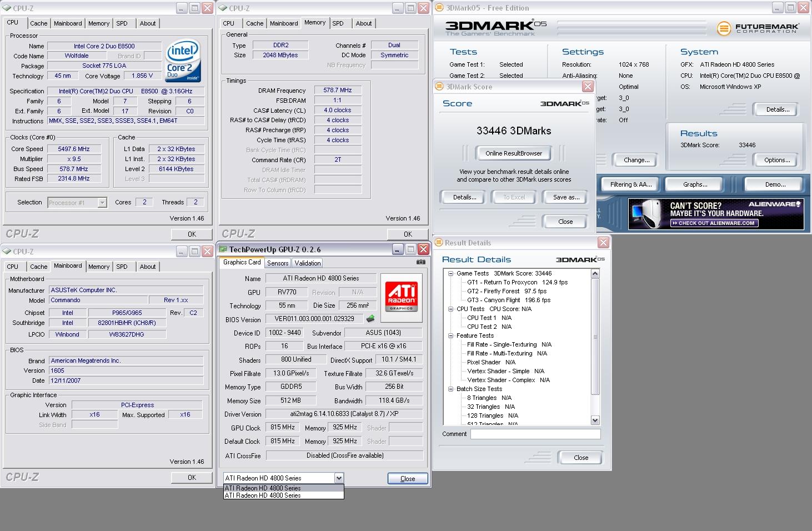Click OK in CPU-Z processor window
Viewport: 812px width, 531px height.
(x=192, y=234)
